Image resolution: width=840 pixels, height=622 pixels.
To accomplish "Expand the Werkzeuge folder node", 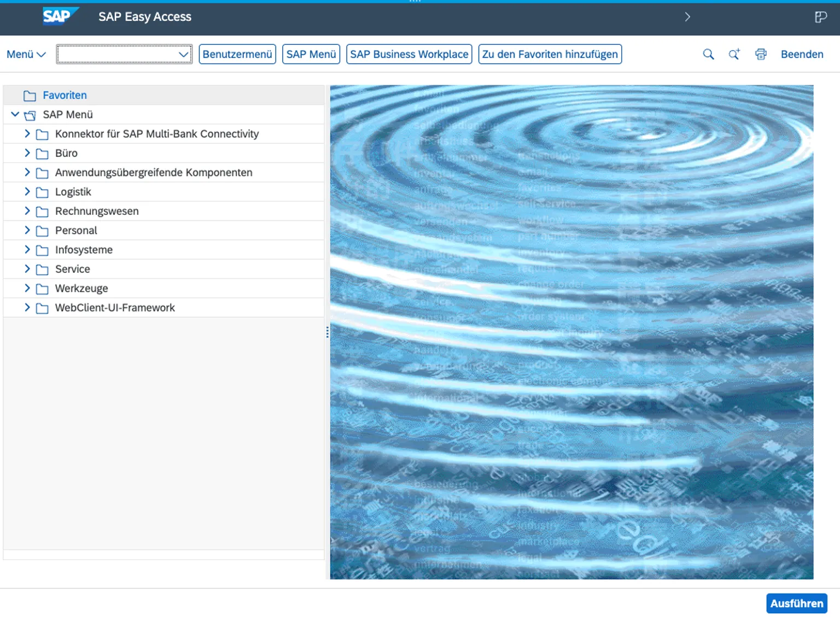I will [27, 288].
